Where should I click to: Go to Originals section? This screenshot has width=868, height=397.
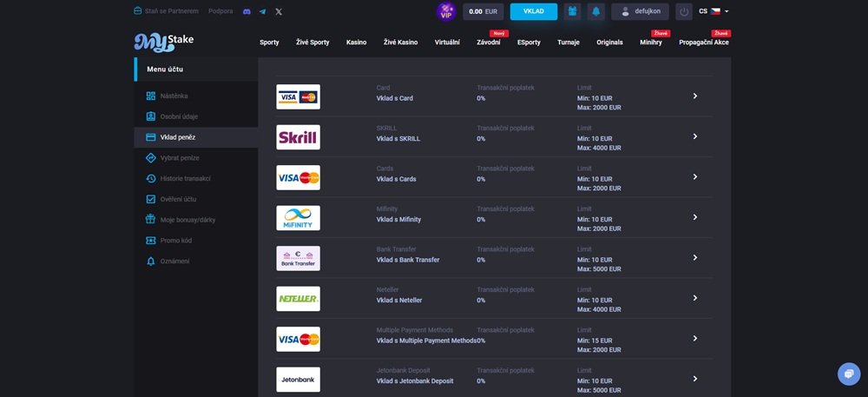tap(609, 43)
